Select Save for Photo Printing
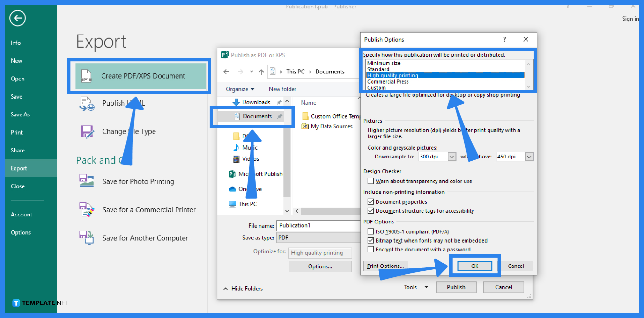644x318 pixels. click(x=138, y=181)
